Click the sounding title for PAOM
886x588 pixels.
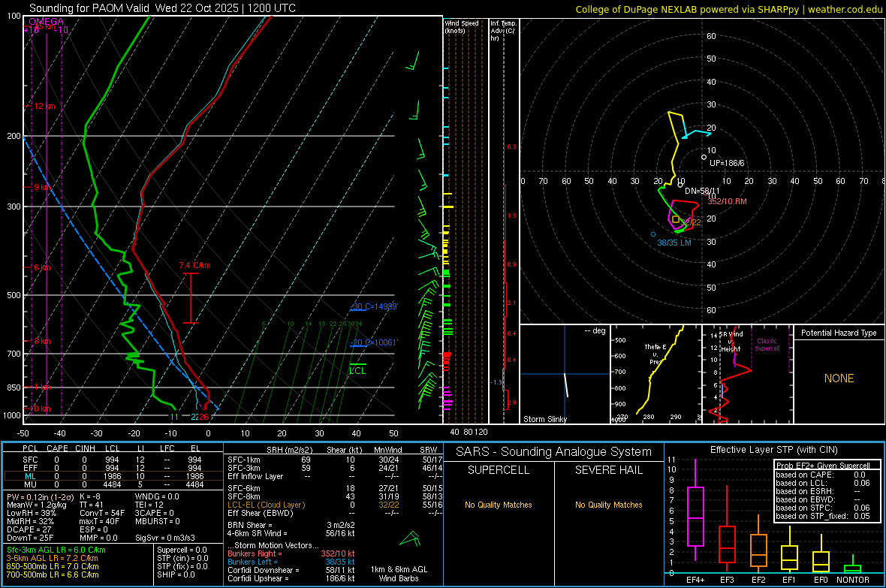tap(162, 8)
